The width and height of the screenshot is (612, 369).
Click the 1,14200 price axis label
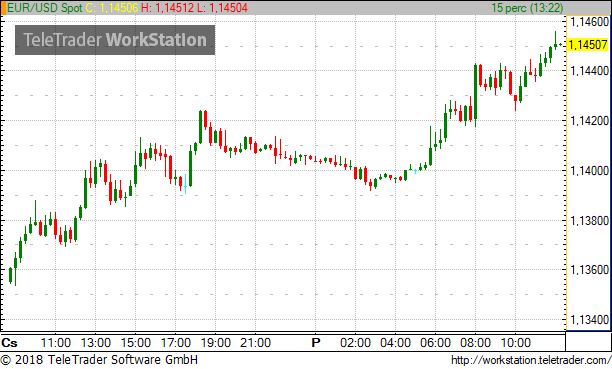coord(589,121)
